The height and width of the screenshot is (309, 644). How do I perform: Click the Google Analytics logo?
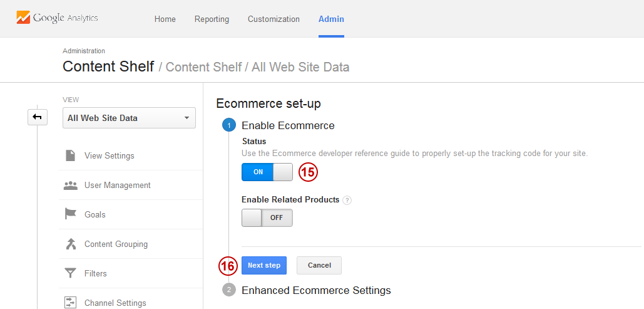(x=57, y=18)
